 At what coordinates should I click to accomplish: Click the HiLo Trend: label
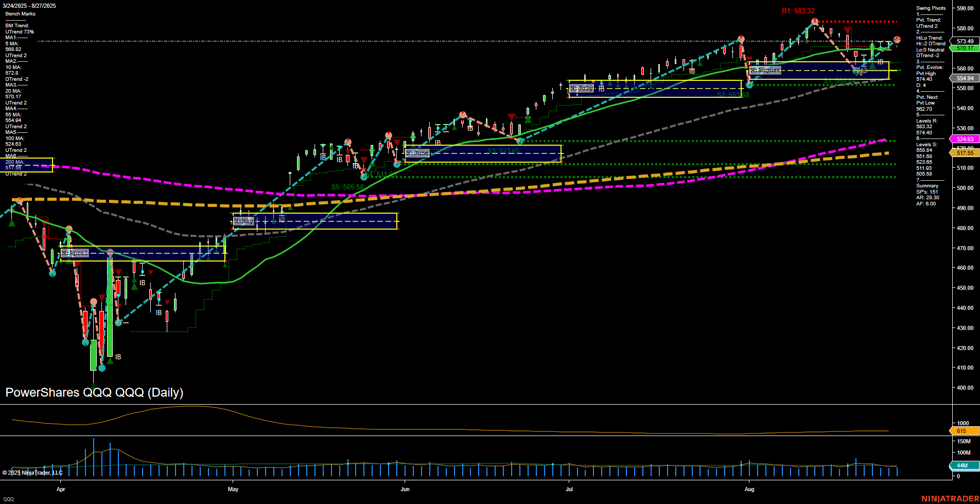pos(930,38)
